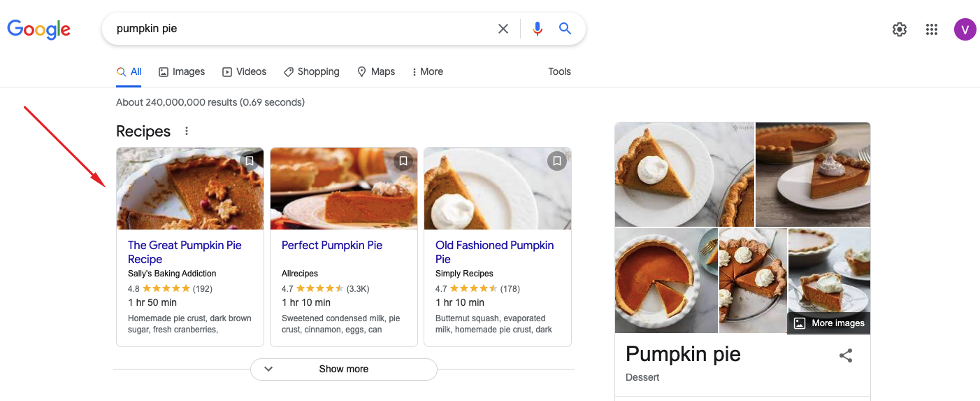Save the Perfect Pumpkin Pie recipe
This screenshot has height=401, width=980.
click(403, 162)
